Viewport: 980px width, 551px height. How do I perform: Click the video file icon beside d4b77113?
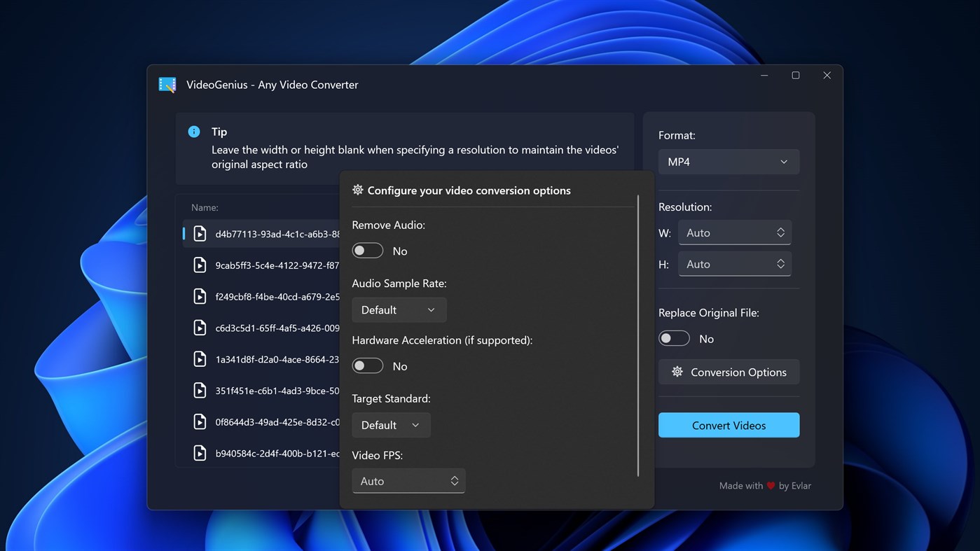coord(199,233)
